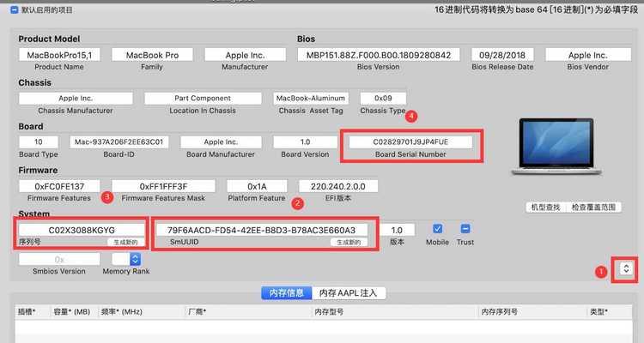Viewport: 644px width, 343px height.
Task: Switch to the 内存信息 tab
Action: click(x=287, y=293)
